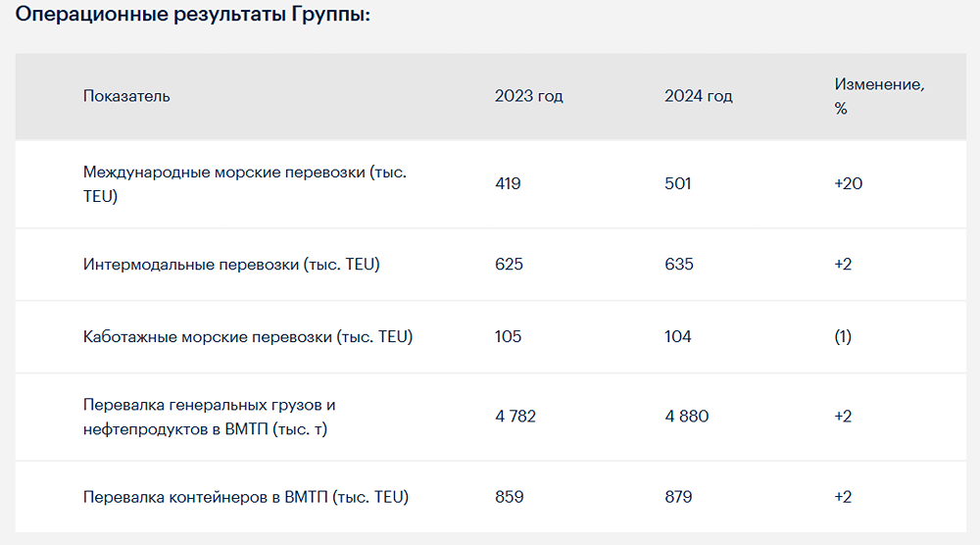Viewport: 980px width, 545px height.
Task: Click the "Международные морские перевозки" row label
Action: (245, 184)
